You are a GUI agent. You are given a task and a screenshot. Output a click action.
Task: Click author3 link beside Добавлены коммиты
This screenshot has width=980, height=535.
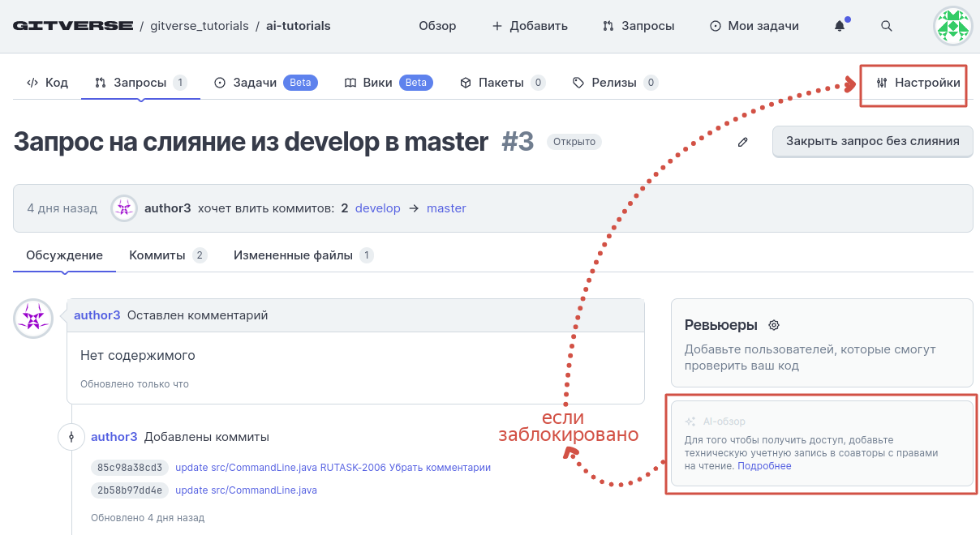coord(114,437)
